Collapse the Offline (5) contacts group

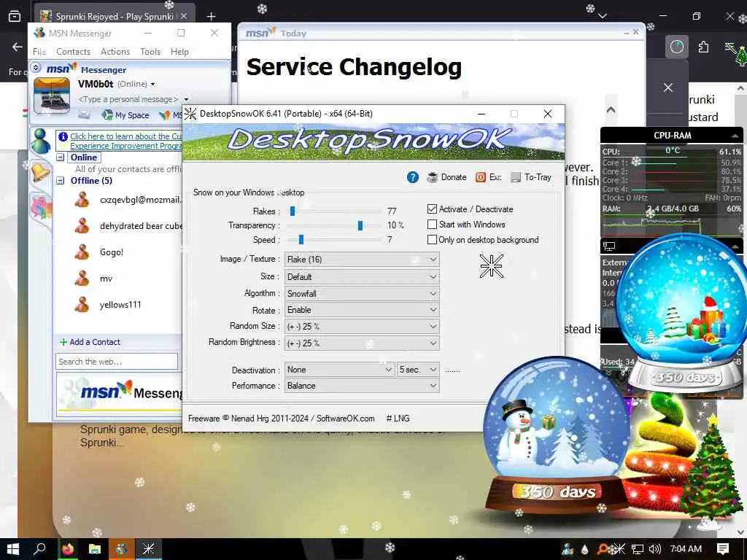pos(61,181)
